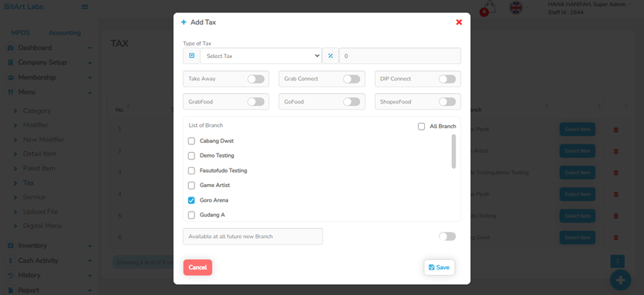Click the branch list scrollbar

pyautogui.click(x=453, y=151)
